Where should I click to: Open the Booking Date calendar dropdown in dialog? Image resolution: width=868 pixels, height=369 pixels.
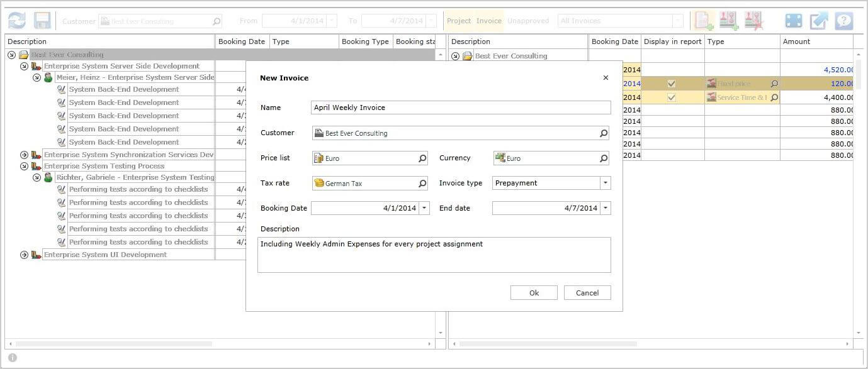coord(424,208)
